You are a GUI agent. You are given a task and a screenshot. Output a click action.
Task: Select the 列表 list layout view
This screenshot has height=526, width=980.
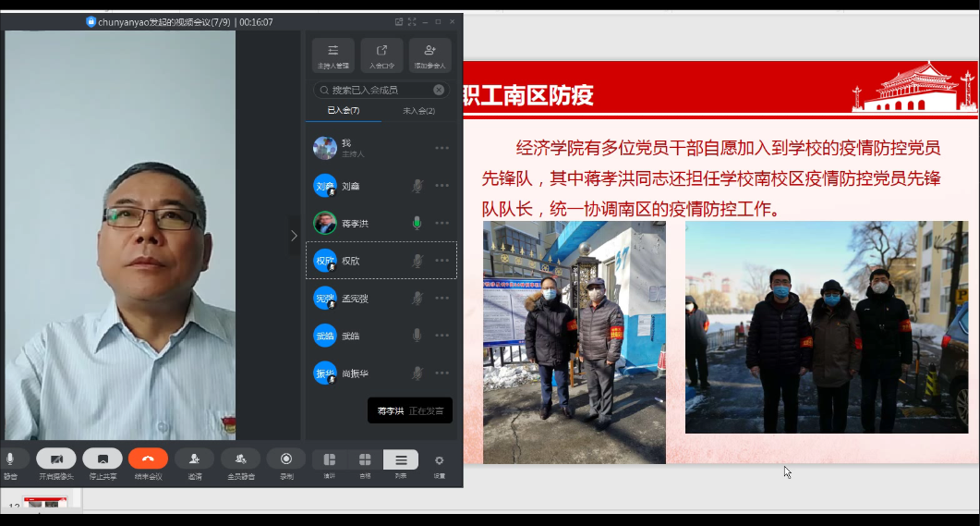[x=400, y=459]
